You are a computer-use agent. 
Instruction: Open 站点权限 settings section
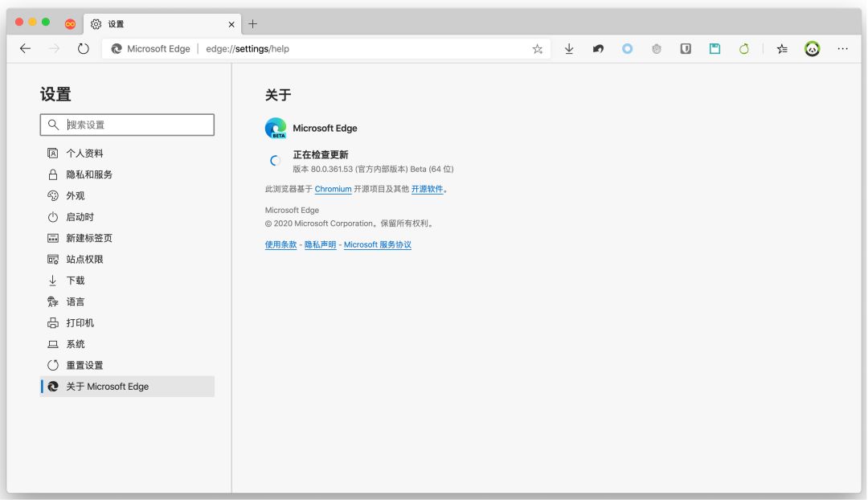[127, 259]
